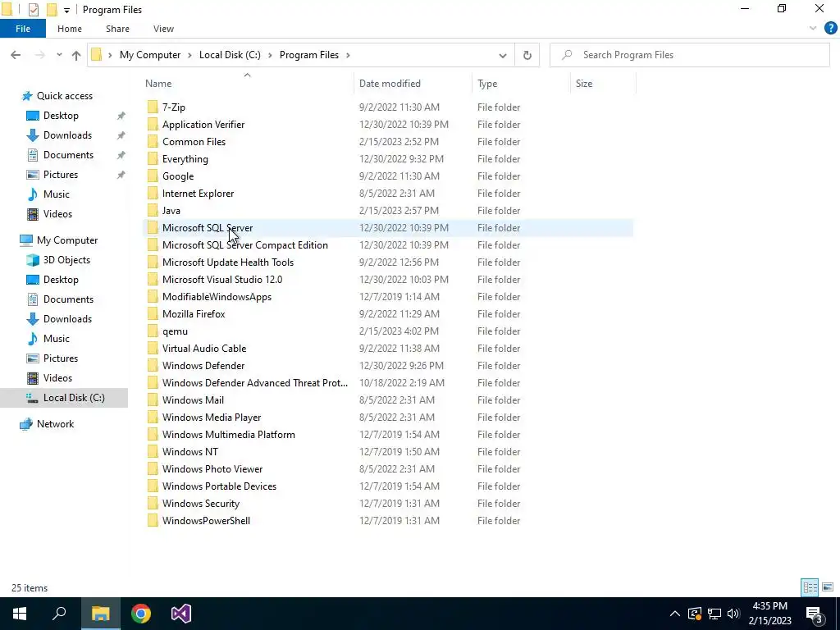Click the 7-Zip folder icon
The height and width of the screenshot is (630, 840).
click(x=153, y=107)
